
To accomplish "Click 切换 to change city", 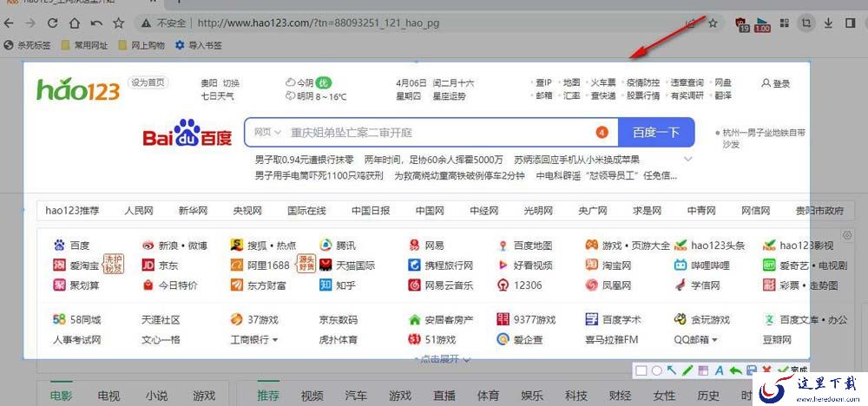I will (x=231, y=83).
